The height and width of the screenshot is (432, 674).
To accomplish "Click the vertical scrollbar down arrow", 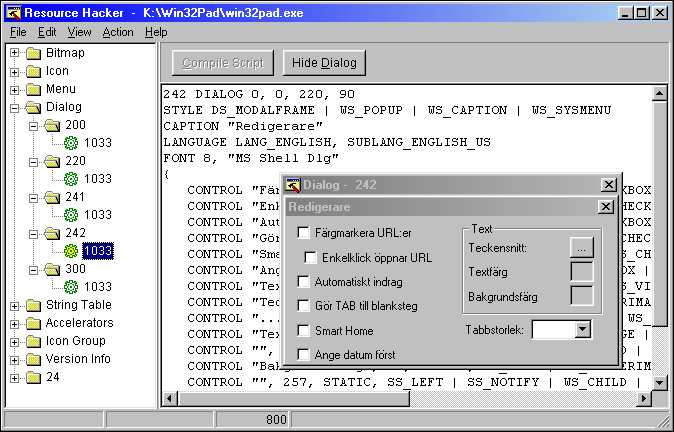I will pos(659,382).
